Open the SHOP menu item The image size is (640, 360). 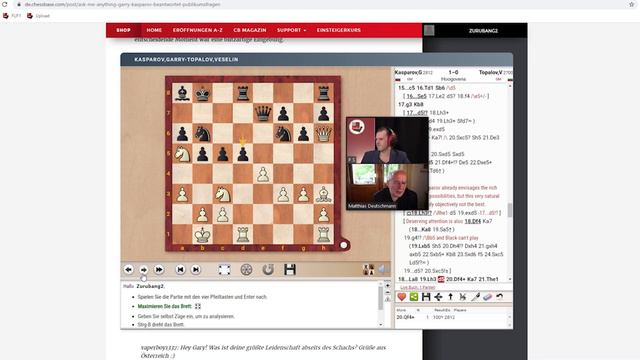(x=123, y=30)
